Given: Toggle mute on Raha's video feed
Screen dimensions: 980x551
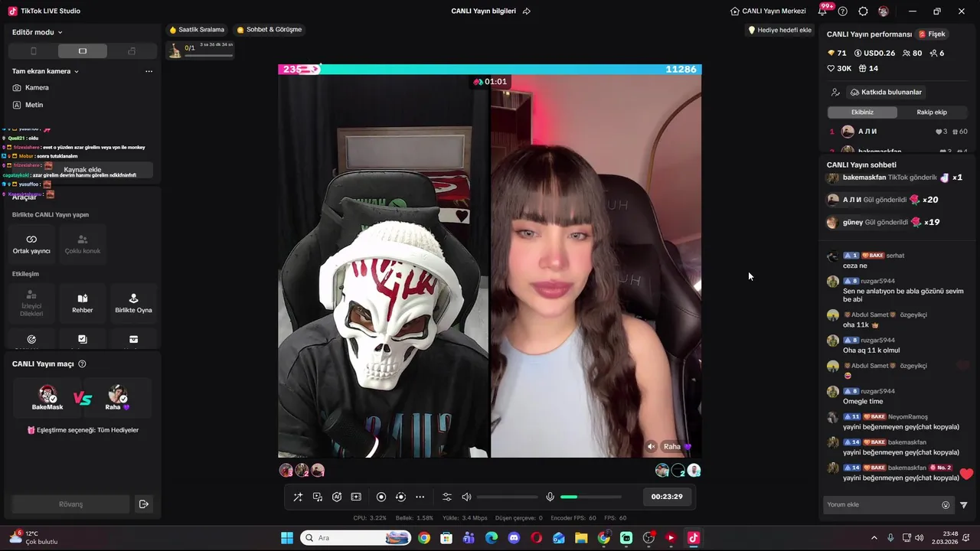Looking at the screenshot, I should click(651, 447).
